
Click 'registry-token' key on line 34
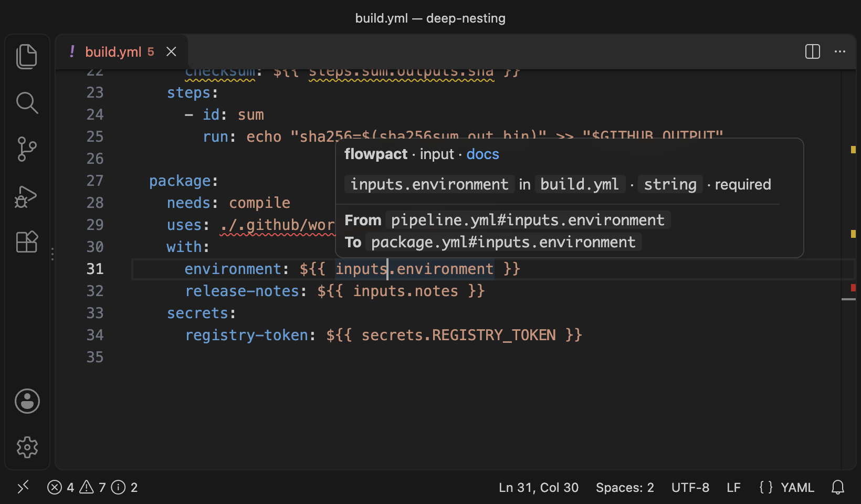246,335
